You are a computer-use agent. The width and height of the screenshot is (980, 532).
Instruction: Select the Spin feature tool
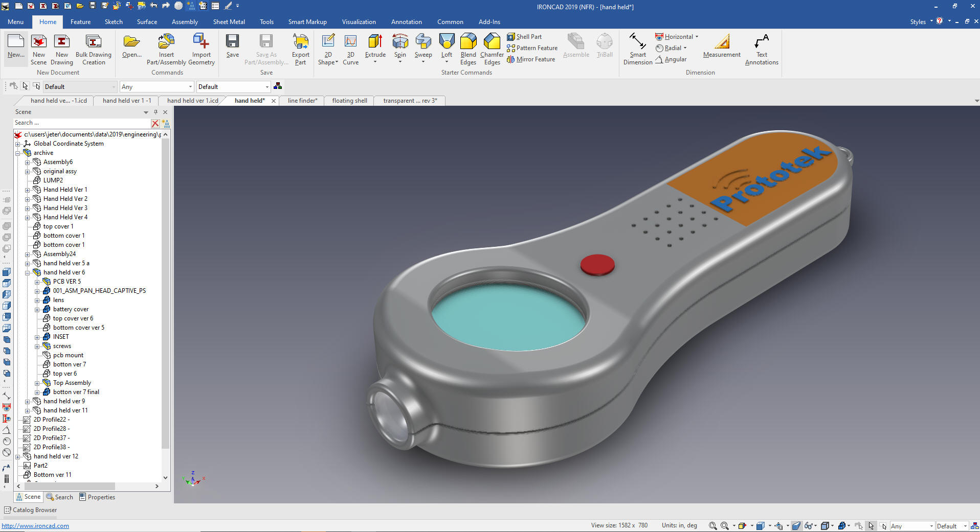tap(400, 42)
